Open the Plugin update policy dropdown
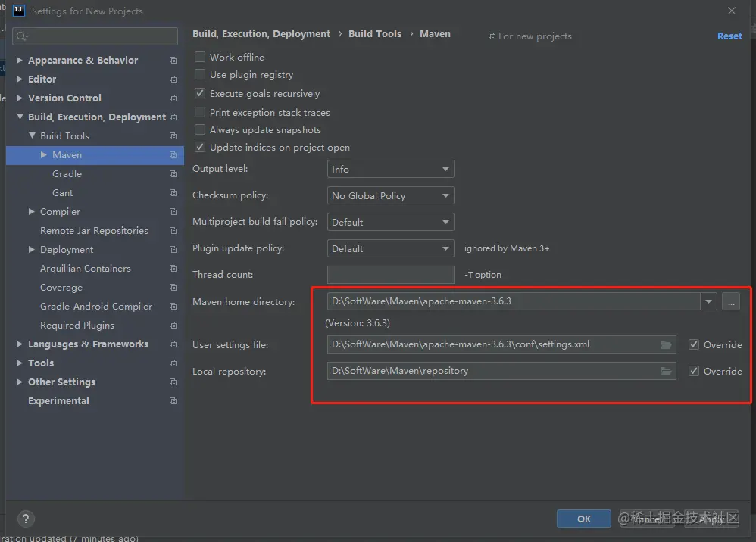756x542 pixels. tap(391, 248)
